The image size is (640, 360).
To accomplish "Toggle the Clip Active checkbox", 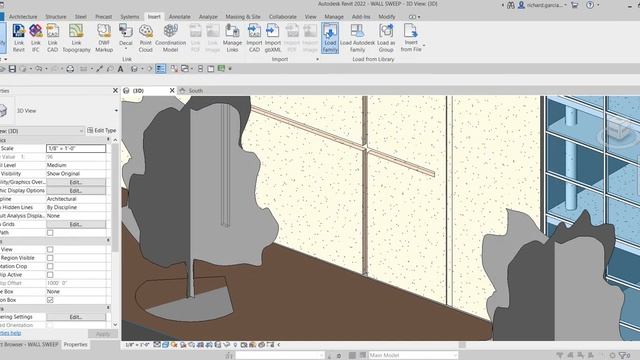I will tap(50, 275).
